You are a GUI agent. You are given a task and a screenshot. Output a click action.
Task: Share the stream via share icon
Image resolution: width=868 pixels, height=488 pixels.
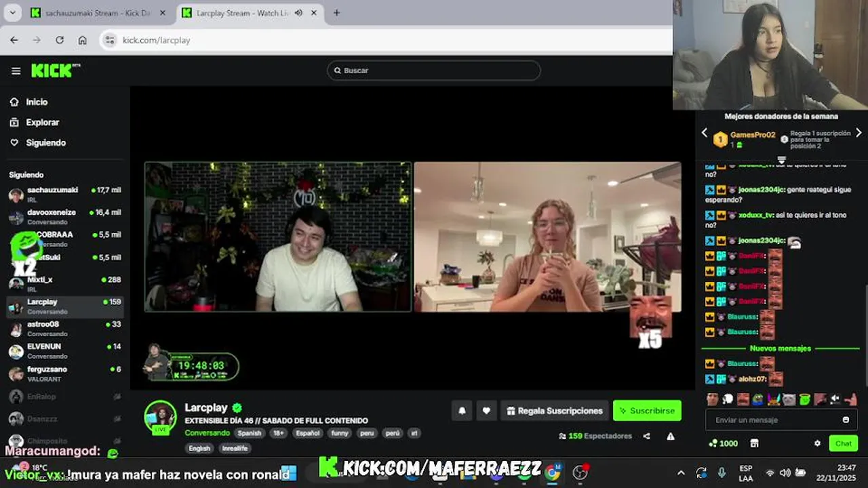pyautogui.click(x=646, y=436)
